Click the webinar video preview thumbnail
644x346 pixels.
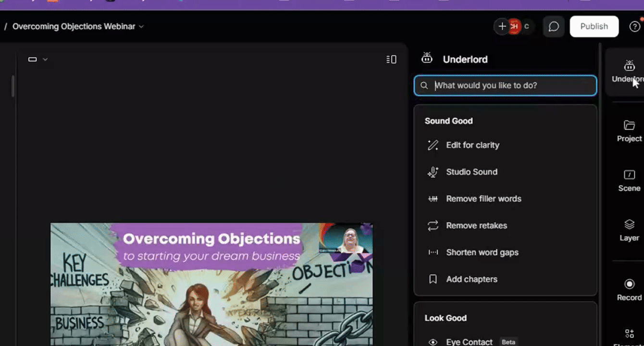[x=211, y=284]
